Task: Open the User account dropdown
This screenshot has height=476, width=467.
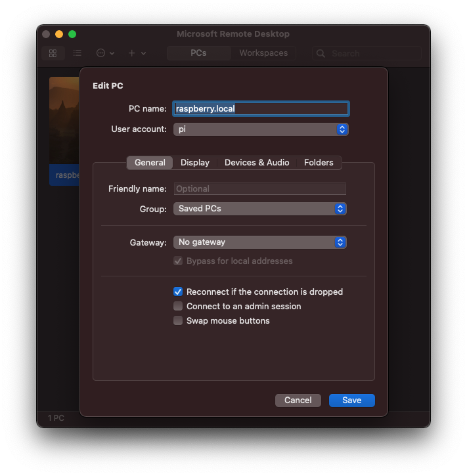Action: (261, 129)
